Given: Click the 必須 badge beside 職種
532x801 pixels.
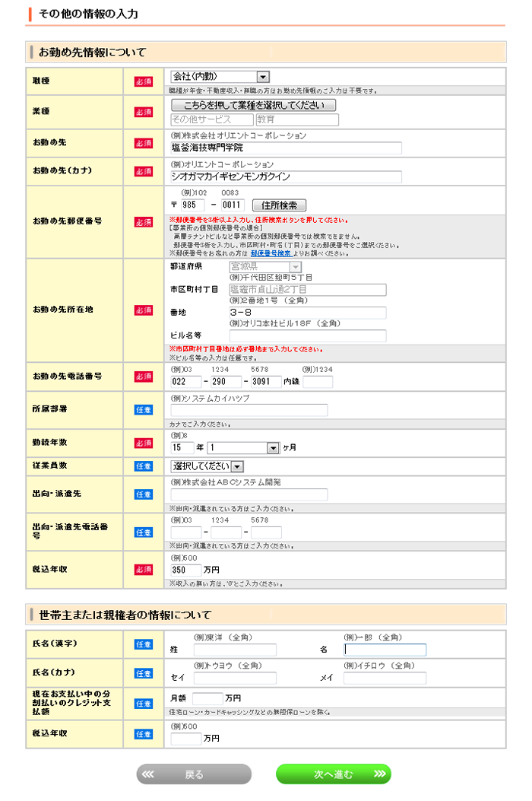Looking at the screenshot, I should [x=144, y=81].
